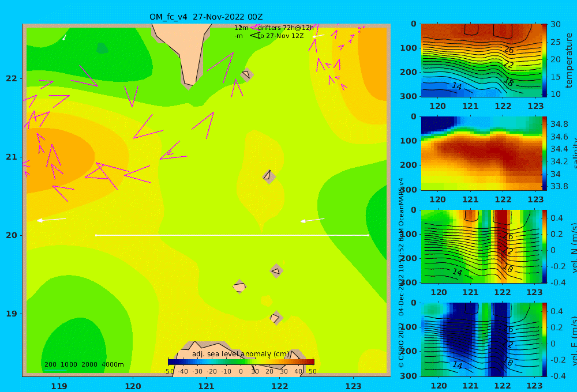The width and height of the screenshot is (577, 392).
Task: Click the '14' isotherm label in temperature panel
Action: click(456, 86)
